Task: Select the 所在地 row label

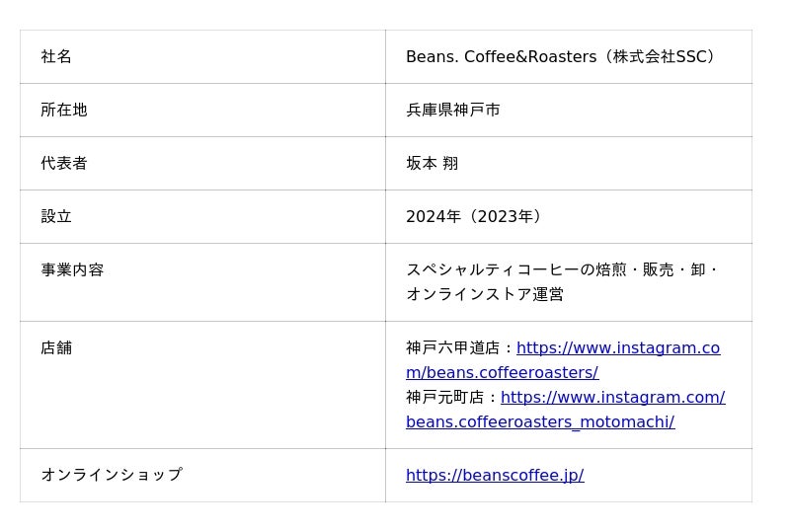Action: point(64,110)
